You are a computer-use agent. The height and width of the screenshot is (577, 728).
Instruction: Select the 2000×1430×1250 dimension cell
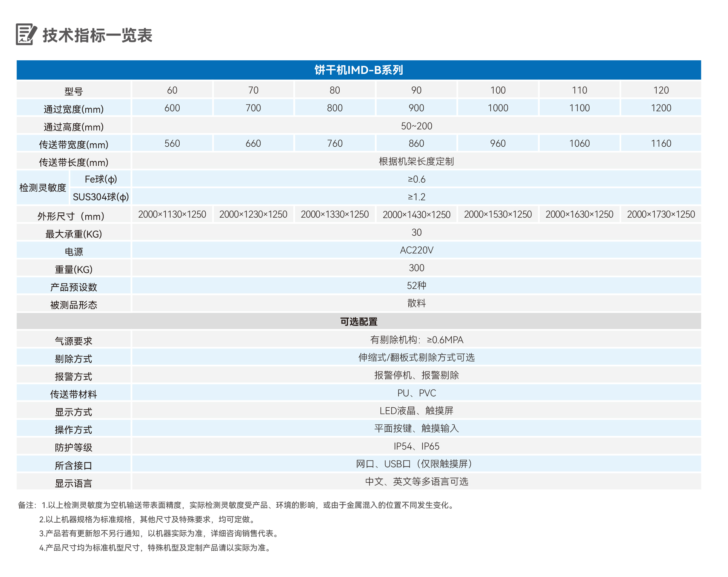[x=416, y=214]
